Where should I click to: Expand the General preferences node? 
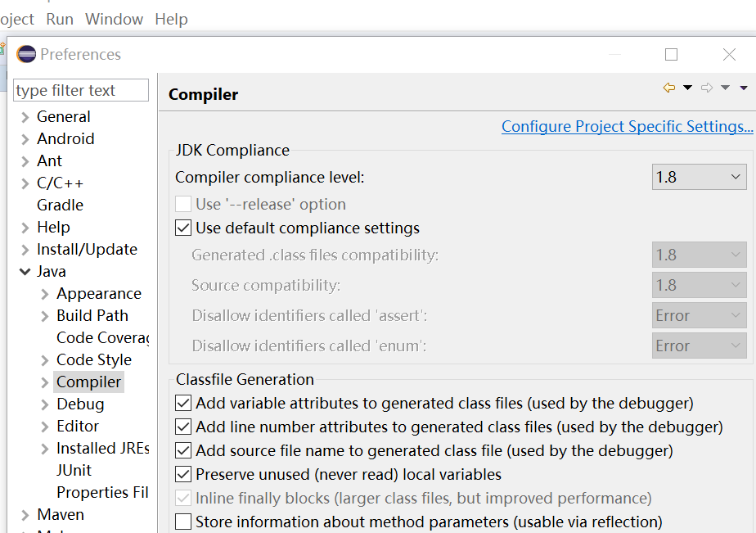click(25, 117)
